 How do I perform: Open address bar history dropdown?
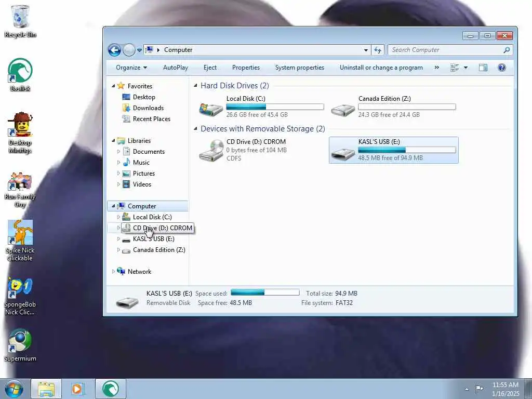click(x=366, y=50)
